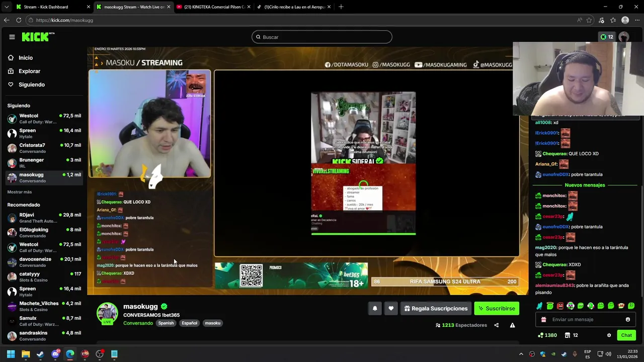Open OBS Studio from taskbar
The image size is (644, 362).
[x=100, y=354]
